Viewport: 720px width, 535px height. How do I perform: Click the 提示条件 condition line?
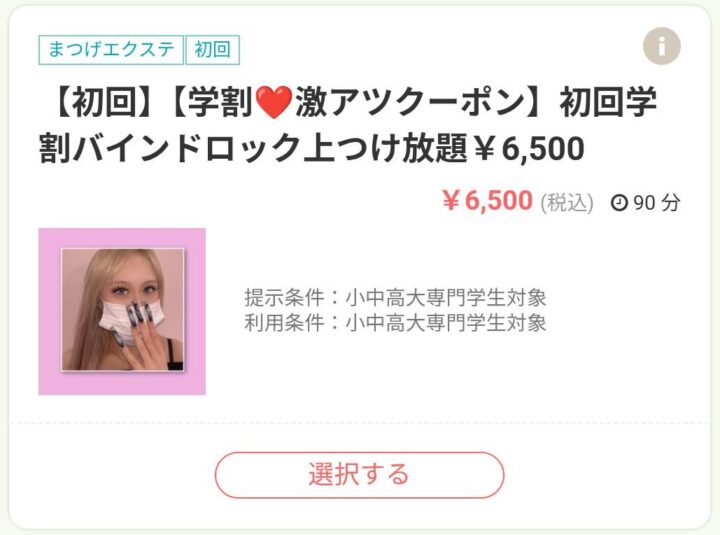click(395, 298)
